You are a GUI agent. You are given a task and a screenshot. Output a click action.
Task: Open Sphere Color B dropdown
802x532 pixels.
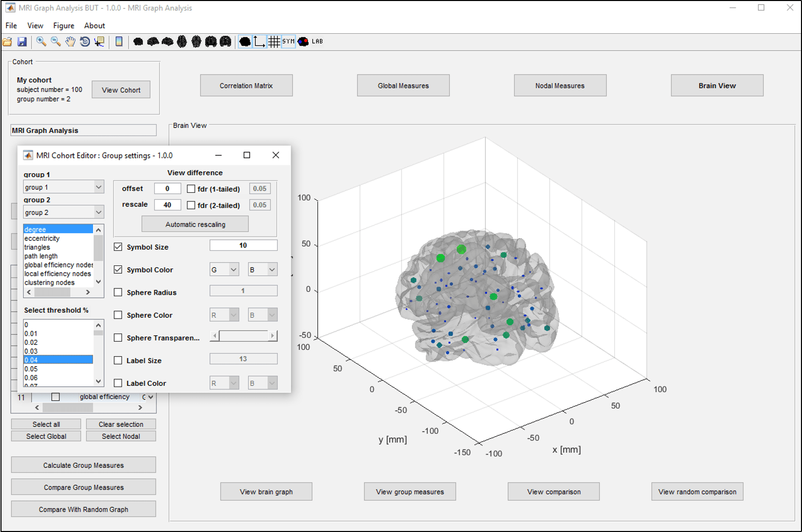(x=263, y=315)
